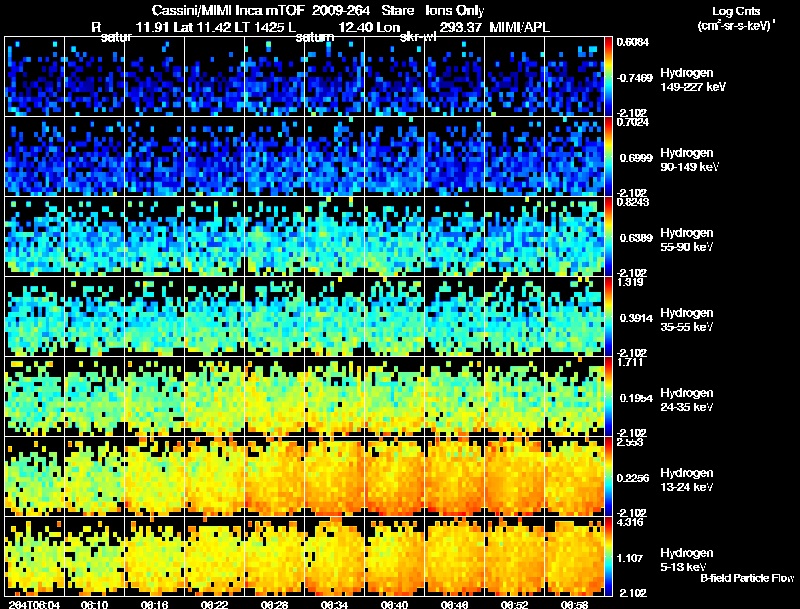Click the 'Ions Only' title text
Viewport: 800px width, 609px height.
pyautogui.click(x=455, y=10)
